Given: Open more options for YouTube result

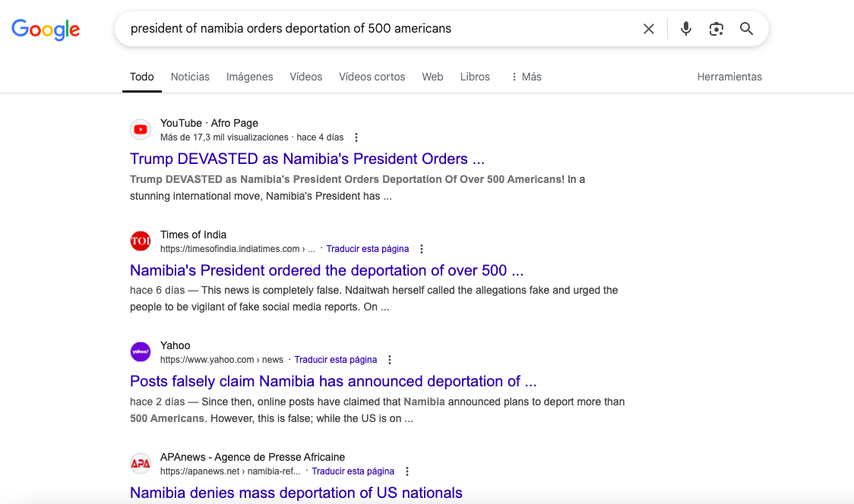Looking at the screenshot, I should click(356, 137).
